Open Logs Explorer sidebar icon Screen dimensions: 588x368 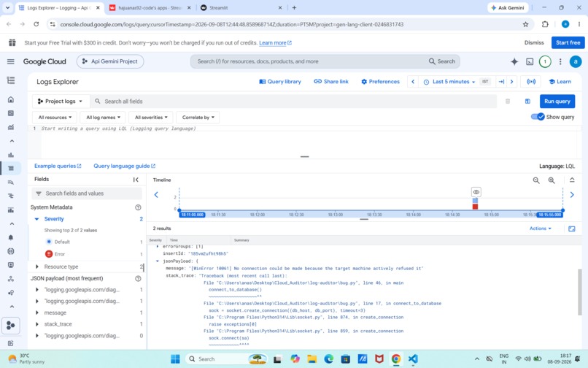(x=11, y=168)
